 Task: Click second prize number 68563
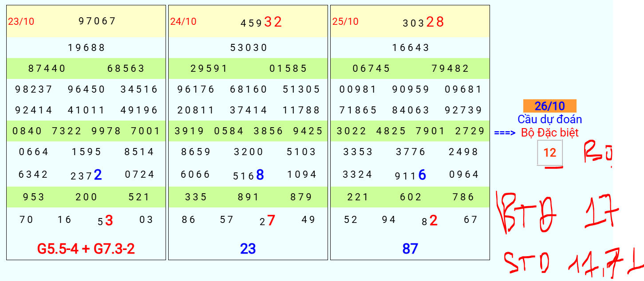[126, 68]
